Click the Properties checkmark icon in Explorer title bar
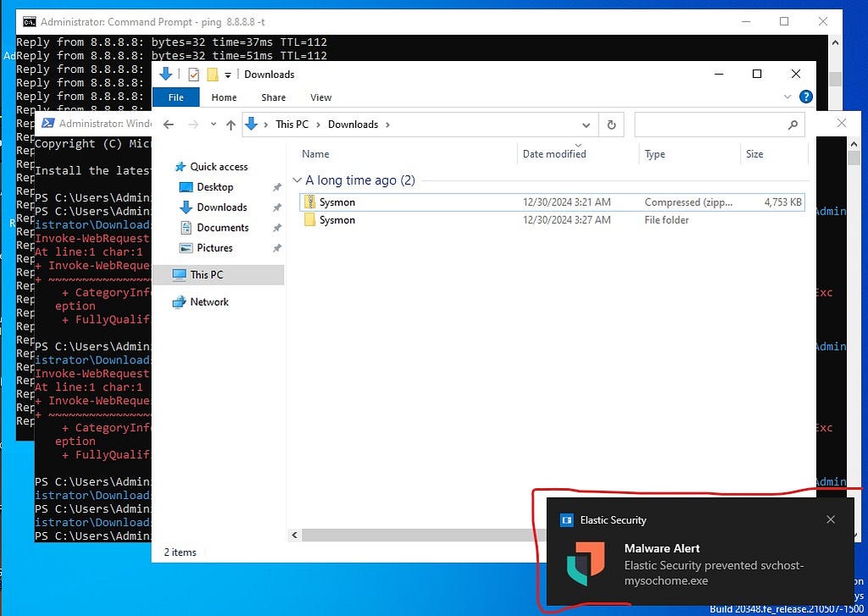 pos(193,75)
